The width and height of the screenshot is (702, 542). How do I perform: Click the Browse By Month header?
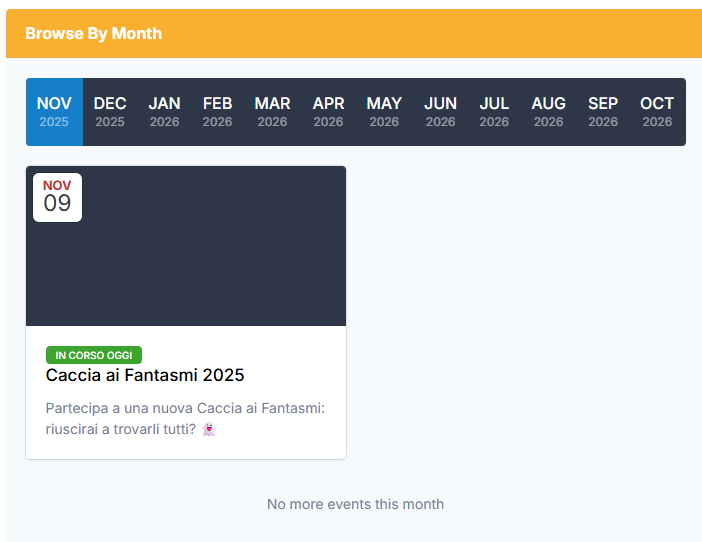pyautogui.click(x=93, y=33)
